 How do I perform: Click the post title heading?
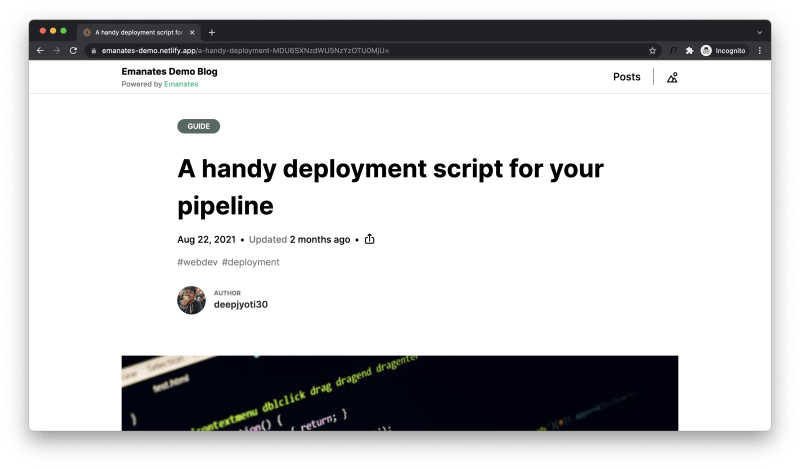[390, 187]
